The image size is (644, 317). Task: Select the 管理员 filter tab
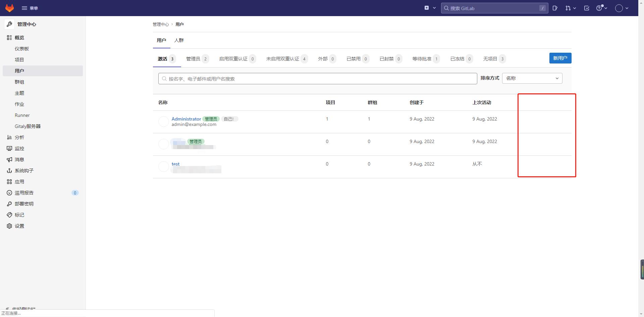pos(198,59)
